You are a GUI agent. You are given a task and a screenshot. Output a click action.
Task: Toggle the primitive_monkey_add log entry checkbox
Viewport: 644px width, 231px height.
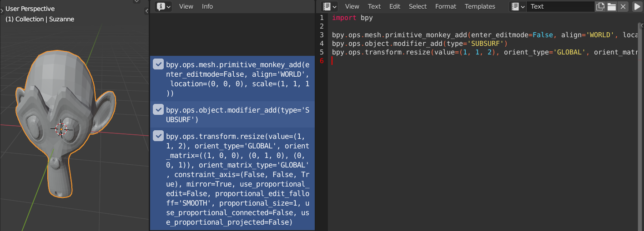coord(158,64)
